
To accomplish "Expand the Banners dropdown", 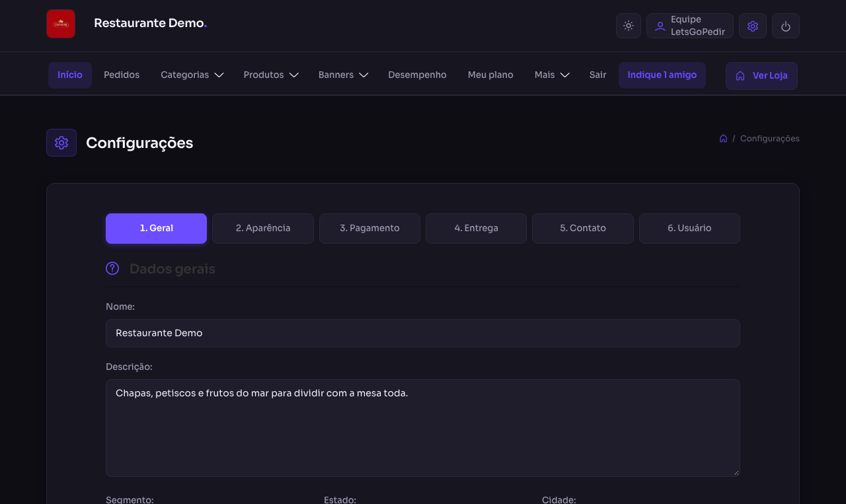I will point(343,75).
